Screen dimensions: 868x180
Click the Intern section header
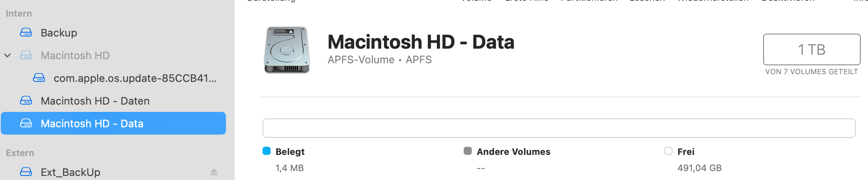pos(19,13)
